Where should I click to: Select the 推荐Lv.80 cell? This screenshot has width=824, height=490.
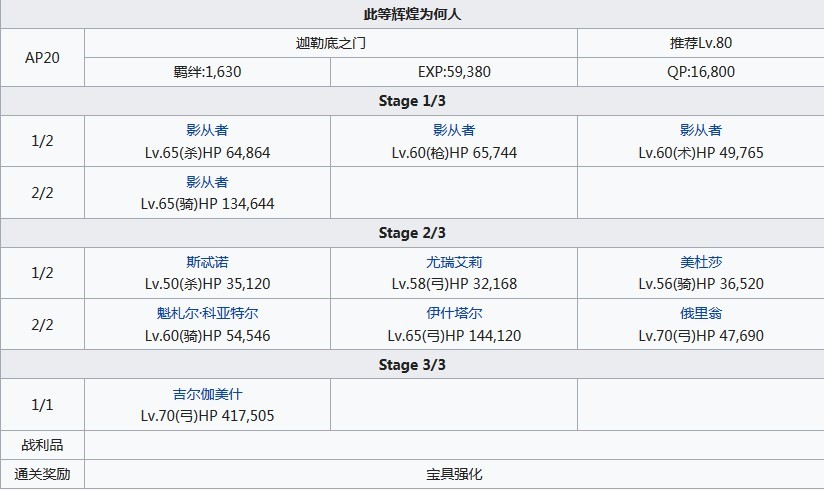700,44
